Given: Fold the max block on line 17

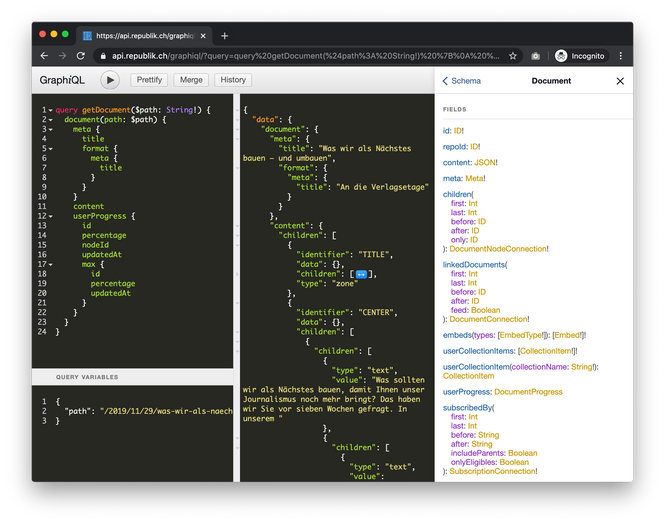Looking at the screenshot, I should [51, 264].
